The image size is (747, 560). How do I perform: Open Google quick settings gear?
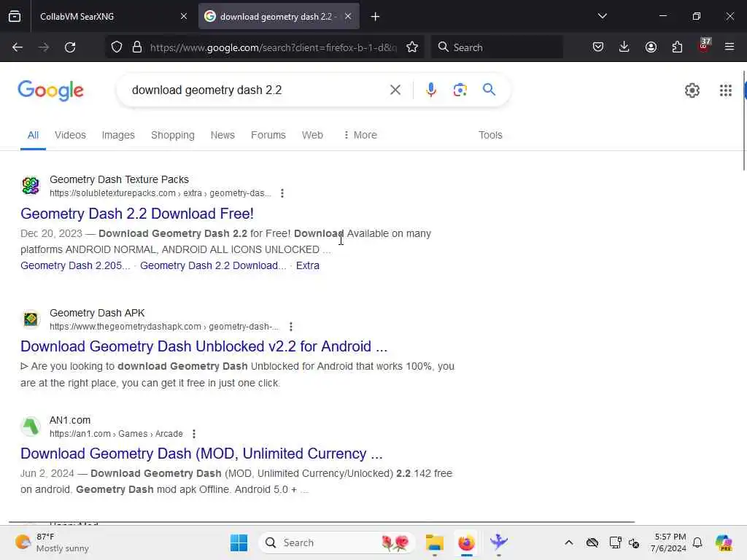(692, 90)
